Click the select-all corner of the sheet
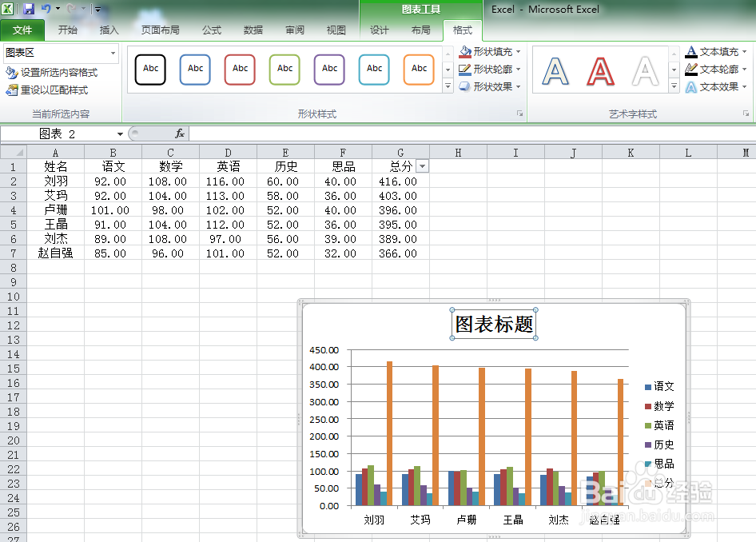This screenshot has width=756, height=542. click(14, 153)
